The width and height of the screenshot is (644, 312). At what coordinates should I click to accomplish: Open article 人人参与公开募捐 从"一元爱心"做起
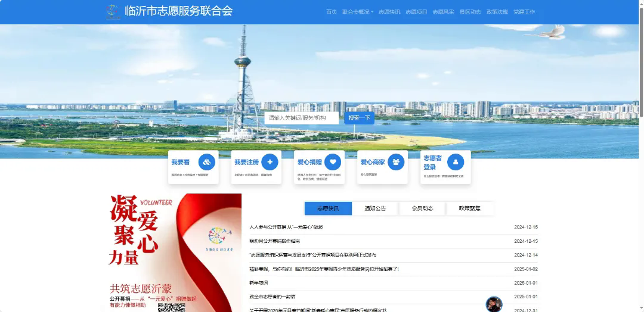point(286,227)
